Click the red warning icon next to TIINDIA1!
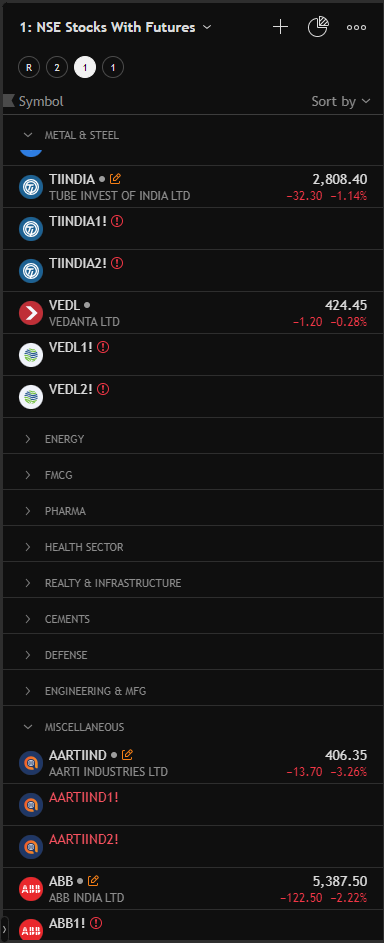 click(x=118, y=221)
